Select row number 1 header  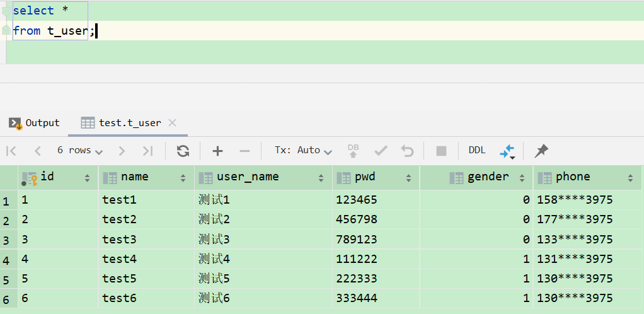coord(9,200)
